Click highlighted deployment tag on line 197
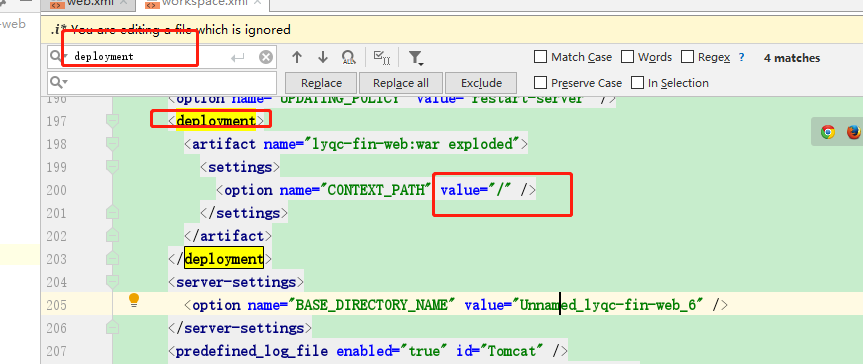 (216, 121)
